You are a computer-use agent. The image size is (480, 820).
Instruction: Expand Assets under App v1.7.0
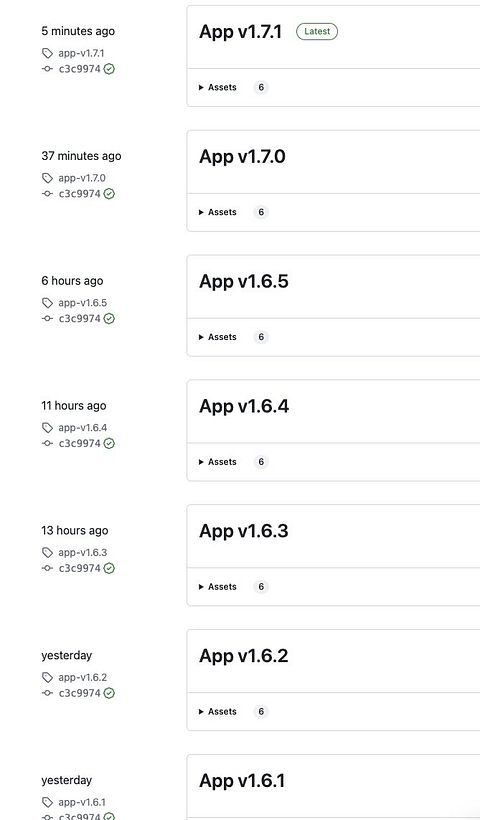[218, 212]
